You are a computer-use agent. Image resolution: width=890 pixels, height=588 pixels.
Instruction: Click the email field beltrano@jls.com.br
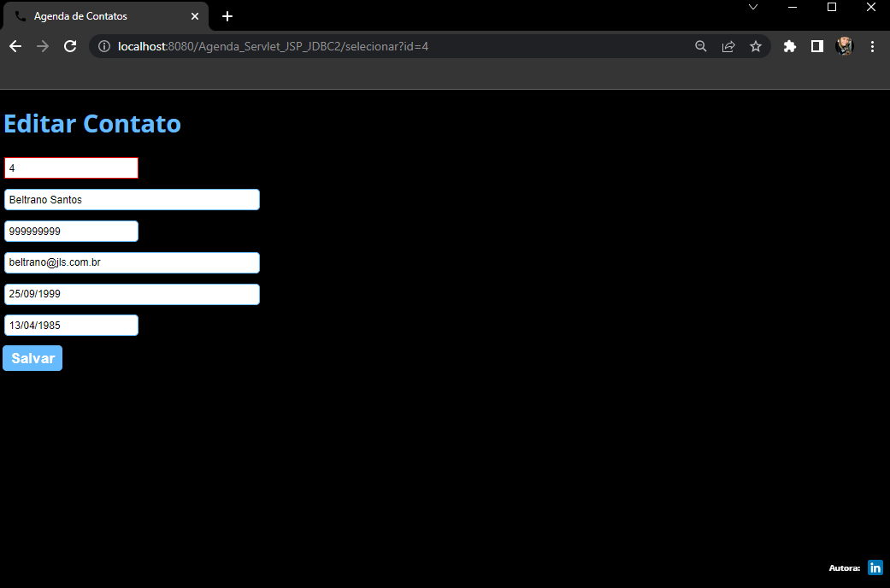click(x=132, y=262)
